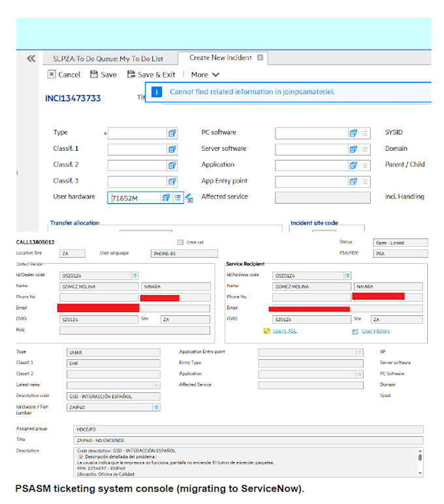Image resolution: width=444 pixels, height=504 pixels.
Task: Click device search icon beside User hardware
Action: (189, 198)
